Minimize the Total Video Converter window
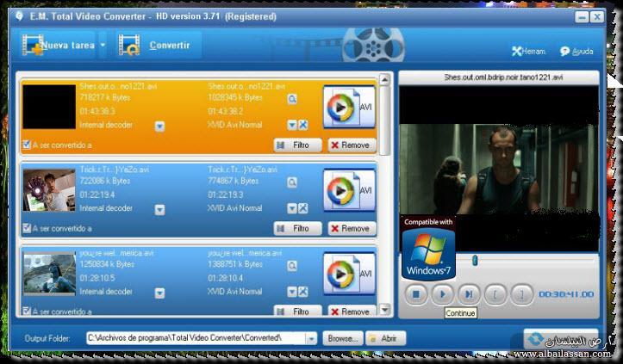623x364 pixels. point(583,17)
